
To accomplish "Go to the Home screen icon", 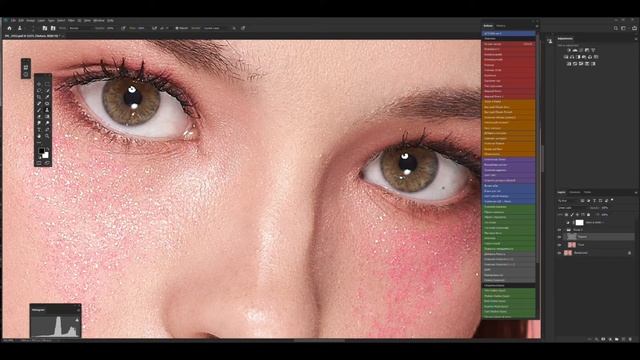I will [9, 28].
